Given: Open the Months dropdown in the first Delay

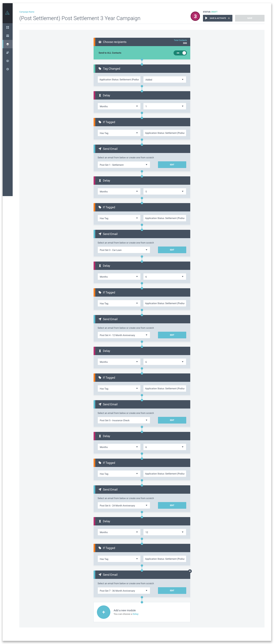Looking at the screenshot, I should click(x=119, y=106).
